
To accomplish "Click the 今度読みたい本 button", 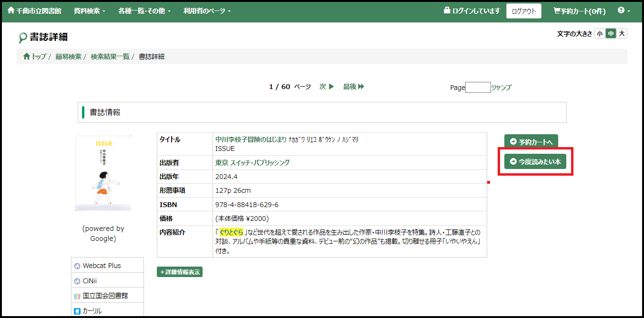I will (x=535, y=162).
